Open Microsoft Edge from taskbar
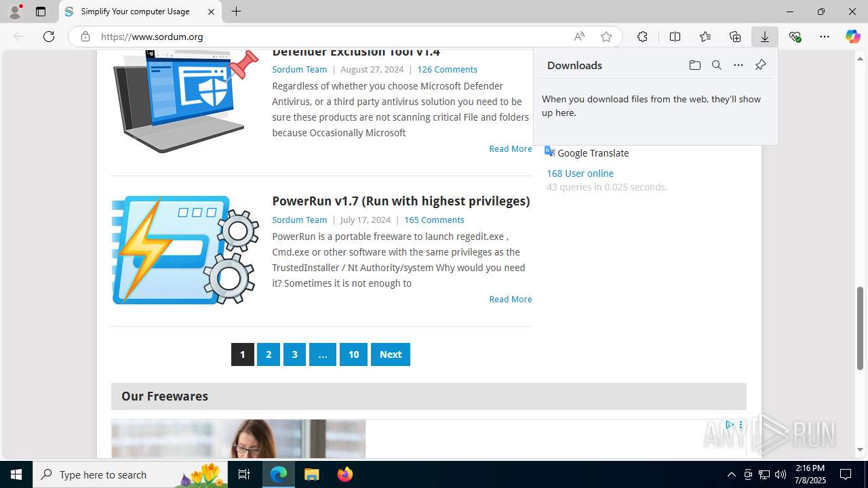This screenshot has width=868, height=488. pos(279,474)
